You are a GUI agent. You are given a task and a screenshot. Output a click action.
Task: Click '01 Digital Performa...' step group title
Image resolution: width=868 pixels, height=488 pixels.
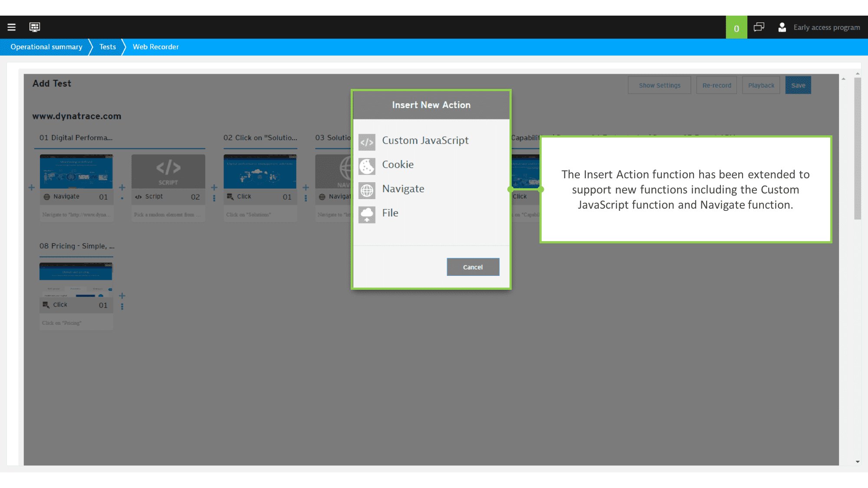76,138
